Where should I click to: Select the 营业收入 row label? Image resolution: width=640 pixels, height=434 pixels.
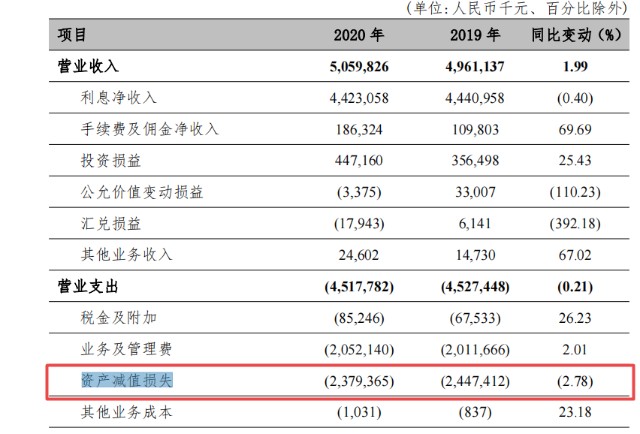click(88, 66)
